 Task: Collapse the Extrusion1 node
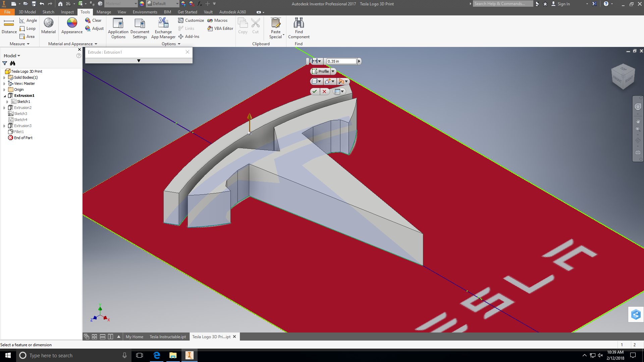(x=5, y=96)
